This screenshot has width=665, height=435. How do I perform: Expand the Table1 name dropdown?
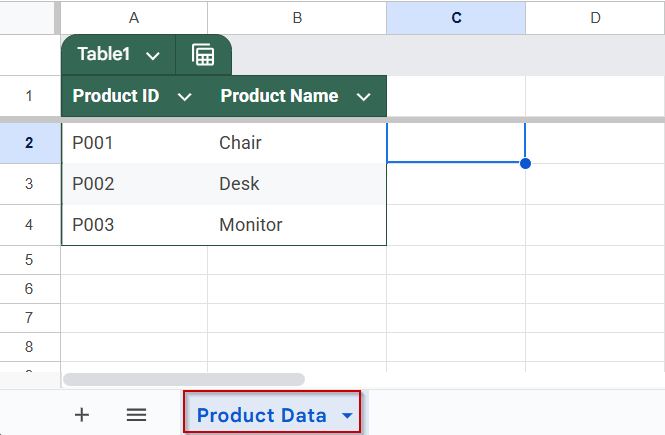pos(153,56)
